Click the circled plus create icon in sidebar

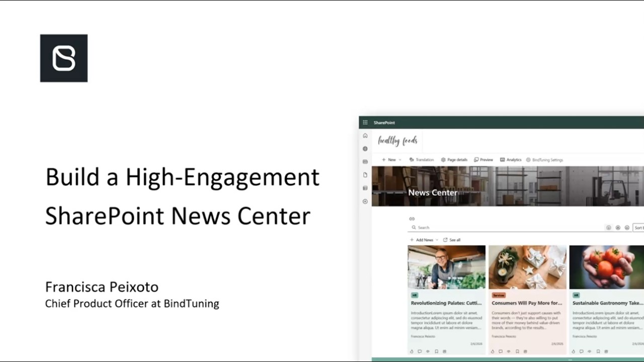coord(365,202)
